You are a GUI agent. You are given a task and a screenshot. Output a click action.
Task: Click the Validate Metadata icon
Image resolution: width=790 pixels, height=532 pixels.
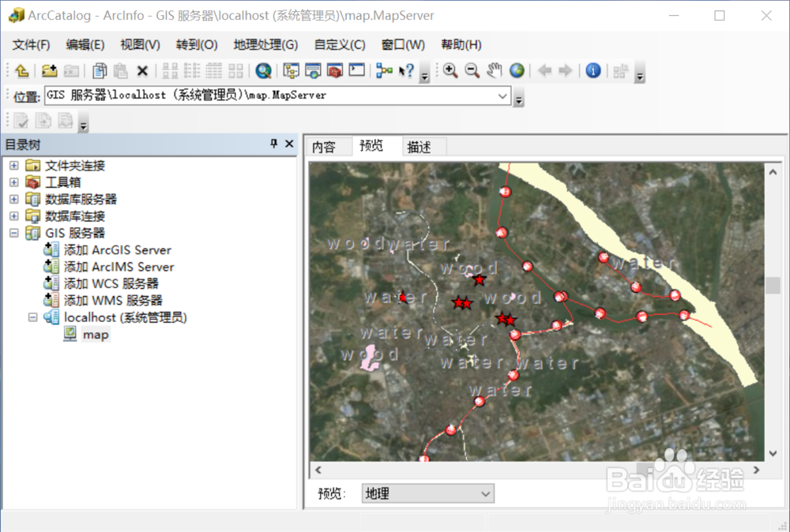pos(21,121)
